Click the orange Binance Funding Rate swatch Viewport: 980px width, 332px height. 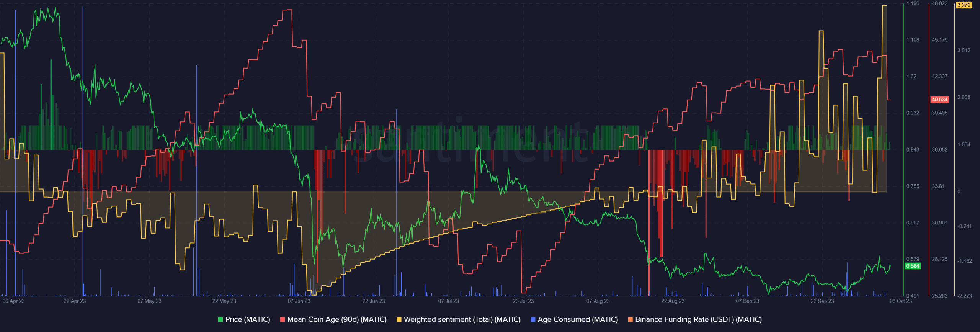pos(630,319)
